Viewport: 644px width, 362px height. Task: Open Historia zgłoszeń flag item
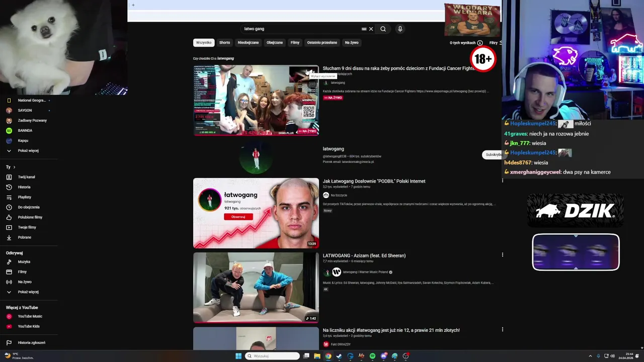click(32, 343)
